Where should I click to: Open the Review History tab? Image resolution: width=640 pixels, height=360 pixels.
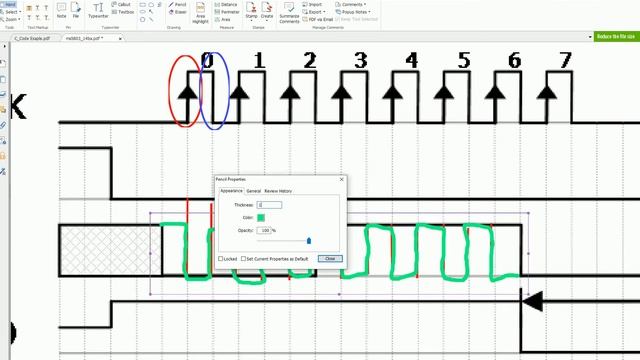(278, 191)
